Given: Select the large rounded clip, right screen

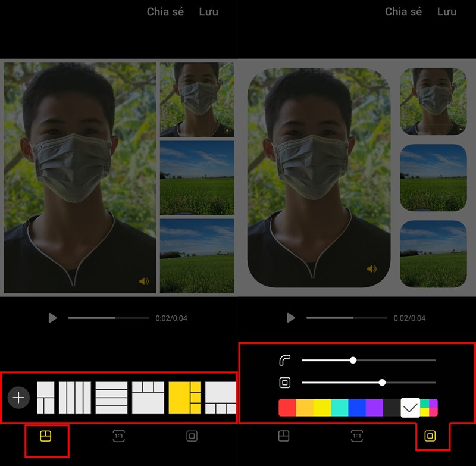Looking at the screenshot, I should point(319,177).
